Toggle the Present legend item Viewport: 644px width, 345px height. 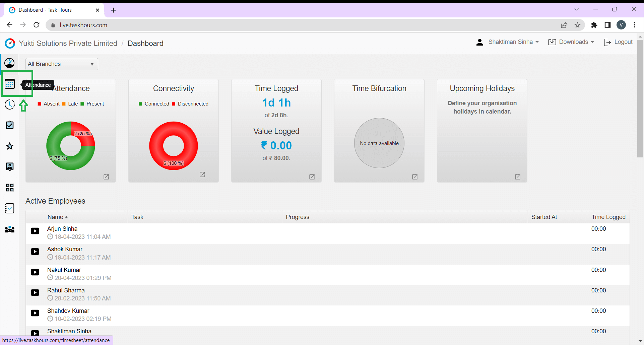pos(92,104)
